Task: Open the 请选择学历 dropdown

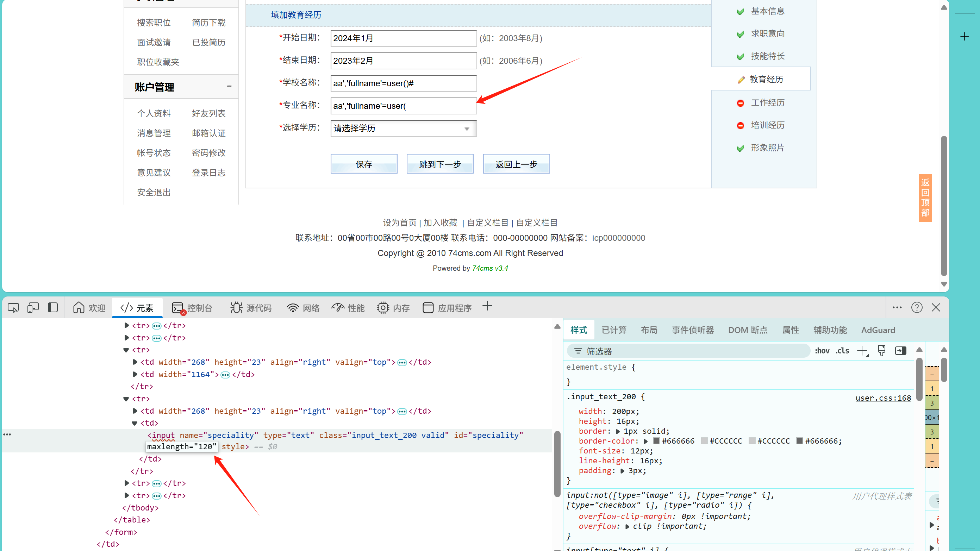Action: (403, 129)
